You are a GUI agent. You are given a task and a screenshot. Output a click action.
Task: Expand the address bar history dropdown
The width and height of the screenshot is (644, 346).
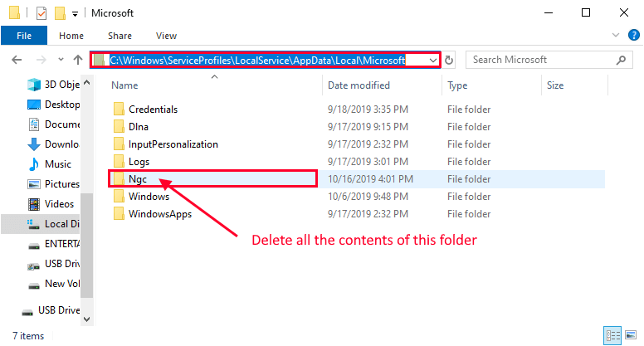point(433,60)
